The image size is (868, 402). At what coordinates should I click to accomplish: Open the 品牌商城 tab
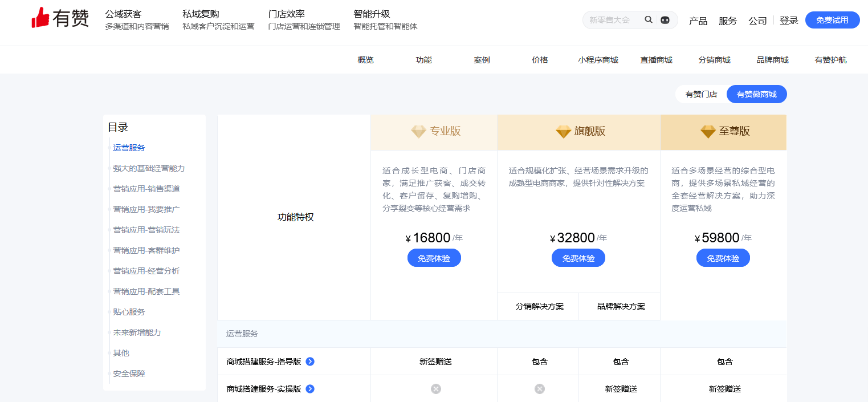coord(772,60)
